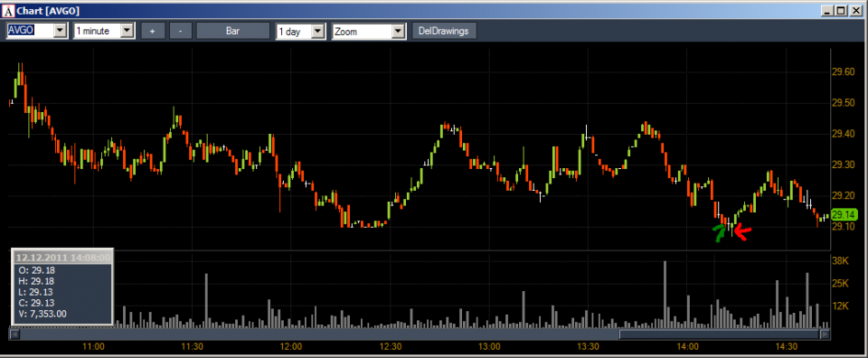This screenshot has height=358, width=868.
Task: Click the DelDrawings button
Action: pos(445,32)
